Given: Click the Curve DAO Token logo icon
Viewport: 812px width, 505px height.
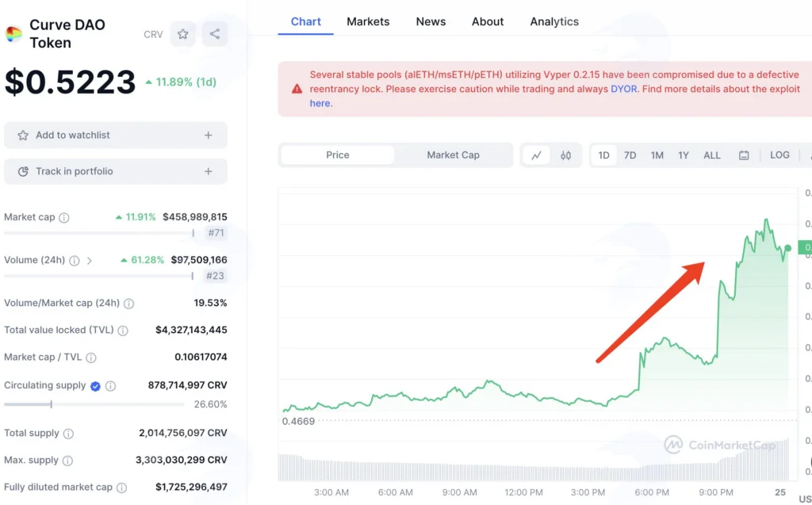Looking at the screenshot, I should click(x=13, y=34).
